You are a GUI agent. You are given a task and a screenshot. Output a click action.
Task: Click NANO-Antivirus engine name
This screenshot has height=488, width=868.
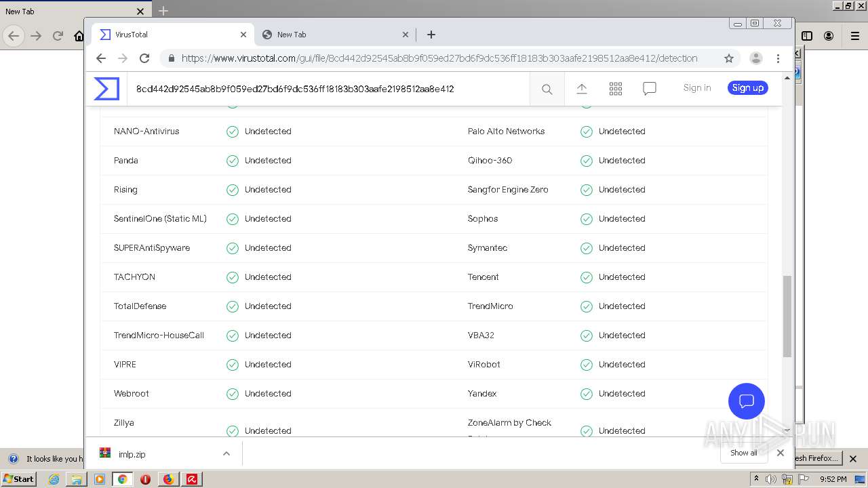[x=146, y=131]
